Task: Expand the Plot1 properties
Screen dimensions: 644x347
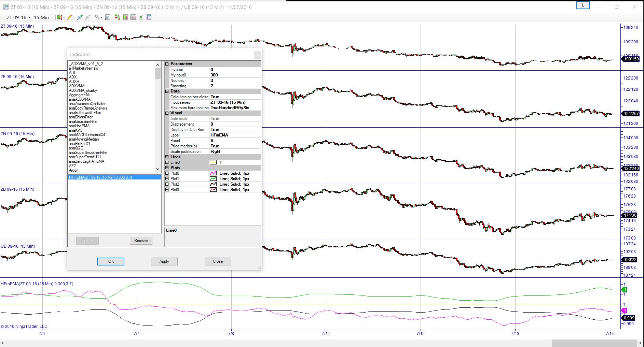Action: pos(167,179)
